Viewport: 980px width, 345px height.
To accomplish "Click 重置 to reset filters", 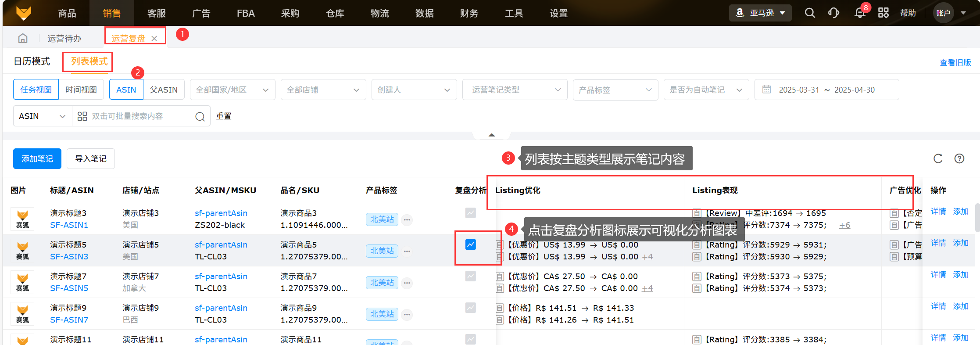I will (224, 116).
